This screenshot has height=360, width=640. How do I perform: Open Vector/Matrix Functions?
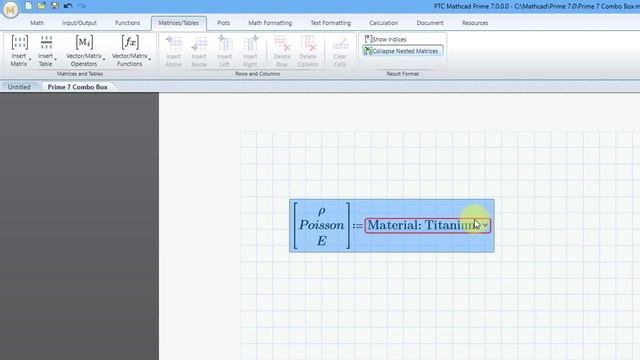point(130,51)
